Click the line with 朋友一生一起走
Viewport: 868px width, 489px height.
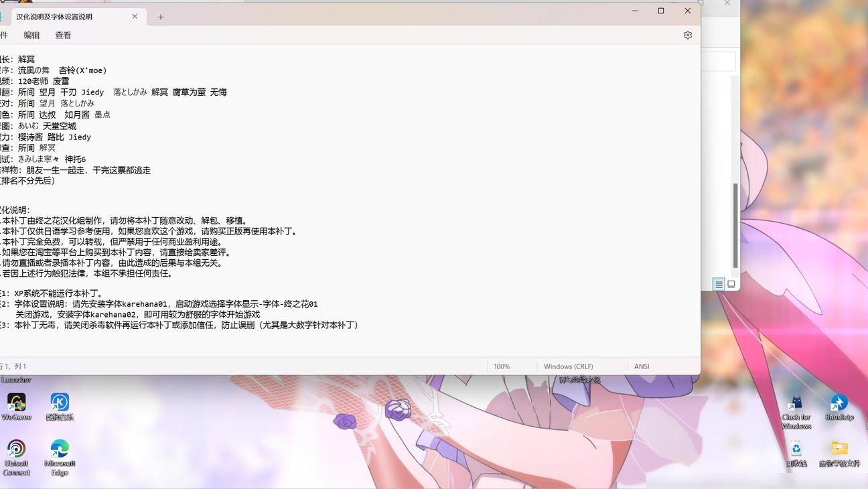(75, 170)
